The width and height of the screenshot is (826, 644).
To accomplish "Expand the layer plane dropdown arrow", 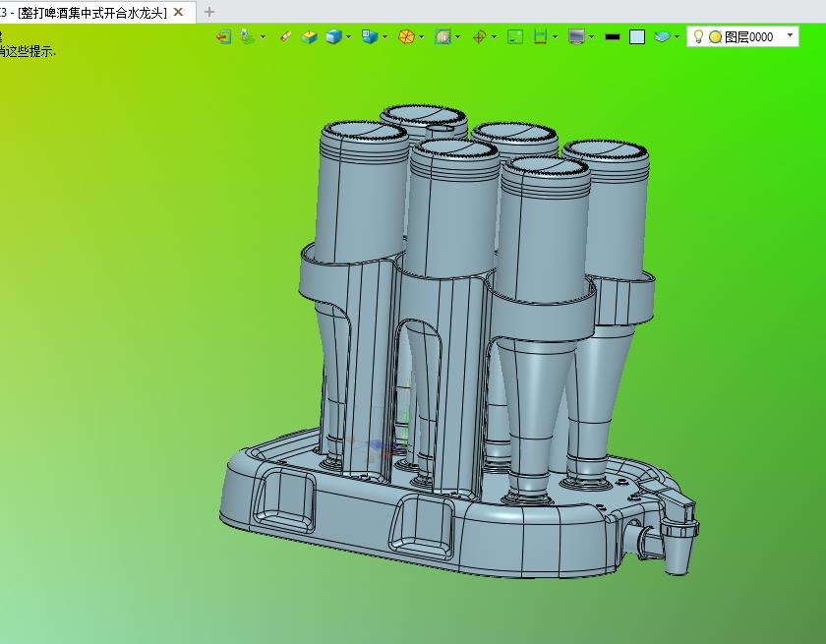I will [x=677, y=36].
